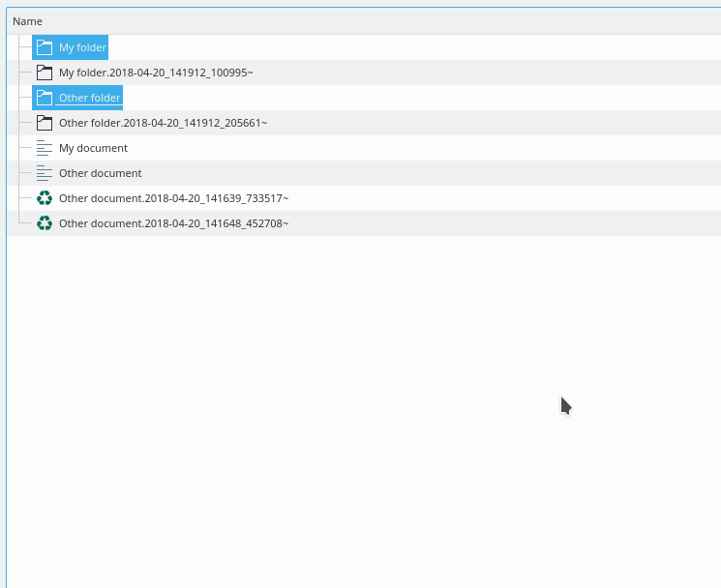This screenshot has width=721, height=588.
Task: Select the 'My folder' label
Action: click(x=83, y=47)
